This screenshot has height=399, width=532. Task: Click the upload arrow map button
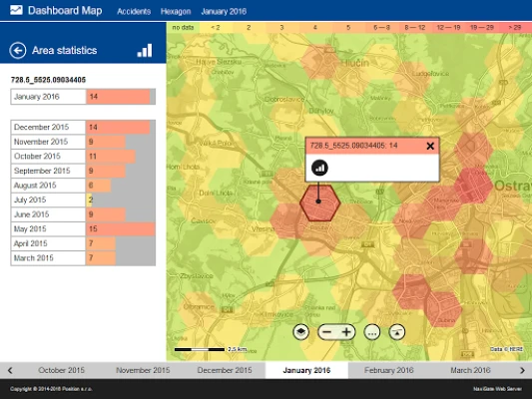pos(397,332)
